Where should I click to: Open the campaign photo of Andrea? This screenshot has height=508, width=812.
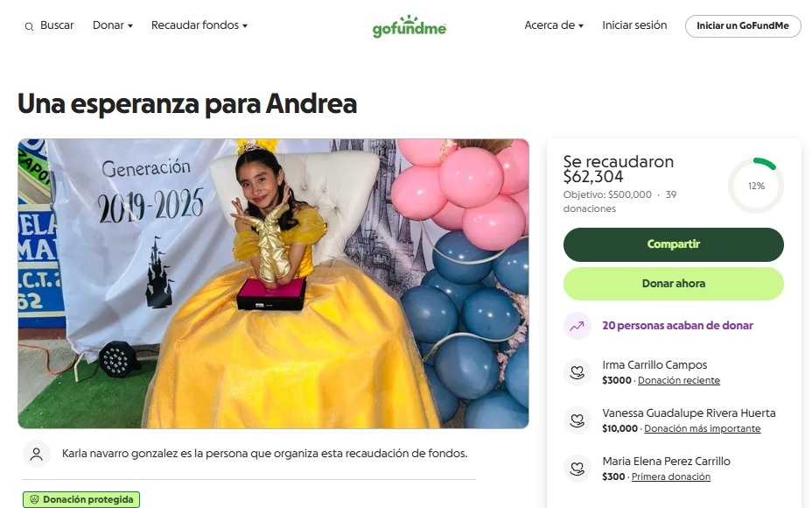point(273,284)
